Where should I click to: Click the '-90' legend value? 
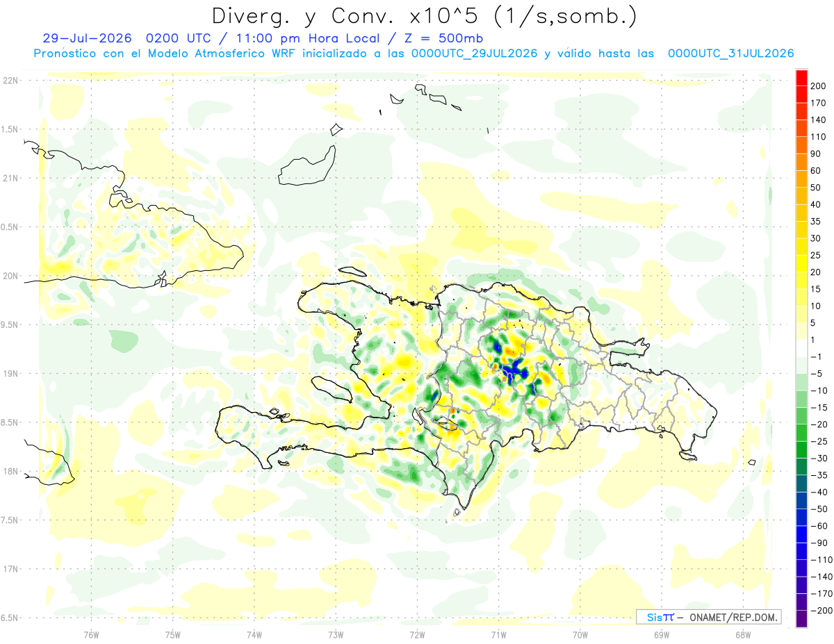click(x=818, y=543)
